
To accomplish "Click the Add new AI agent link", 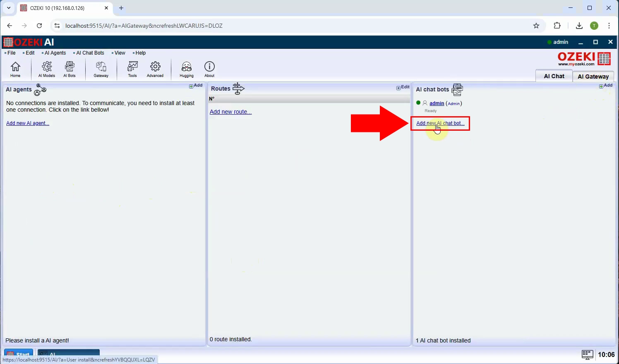I will (28, 123).
